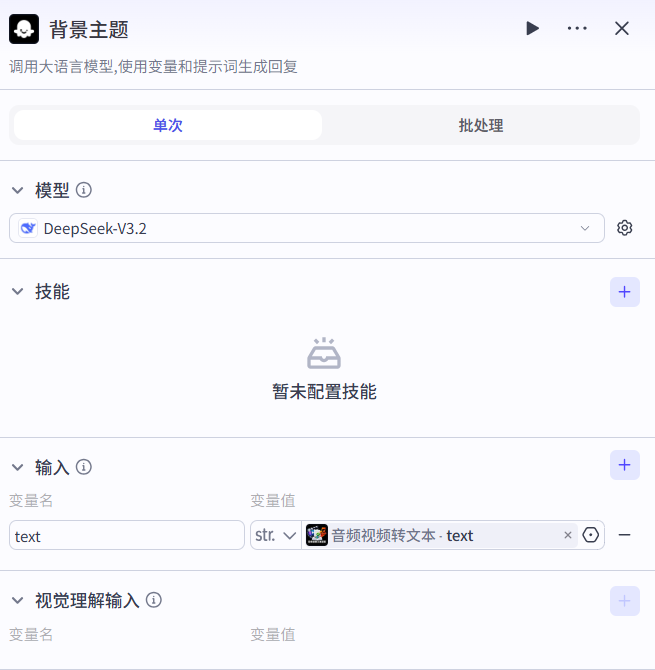Clear the 音频视频转文本 reference with x
Image resolution: width=655 pixels, height=670 pixels.
pyautogui.click(x=568, y=535)
